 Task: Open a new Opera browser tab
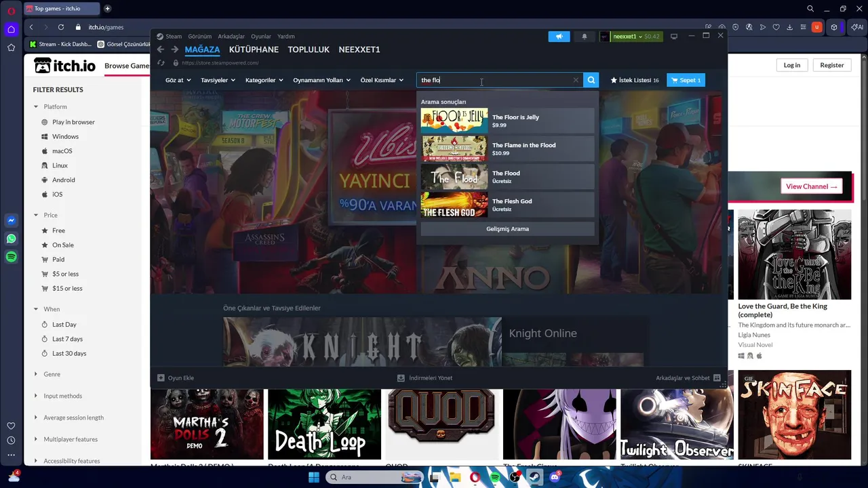(x=107, y=9)
